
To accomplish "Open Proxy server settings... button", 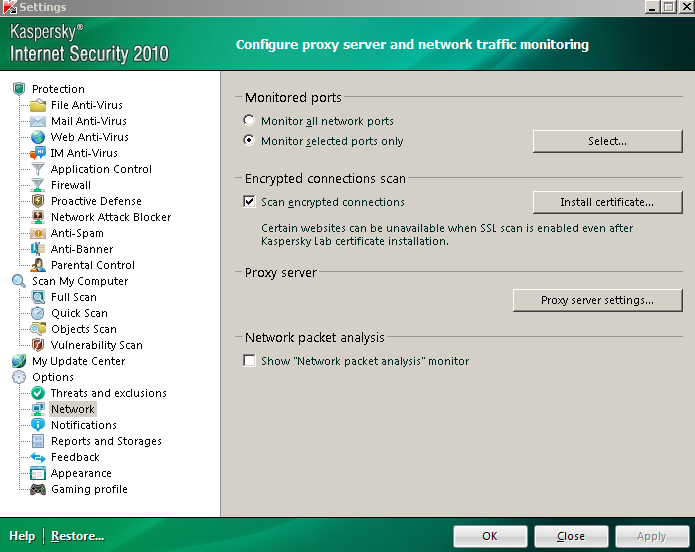I will (x=597, y=300).
